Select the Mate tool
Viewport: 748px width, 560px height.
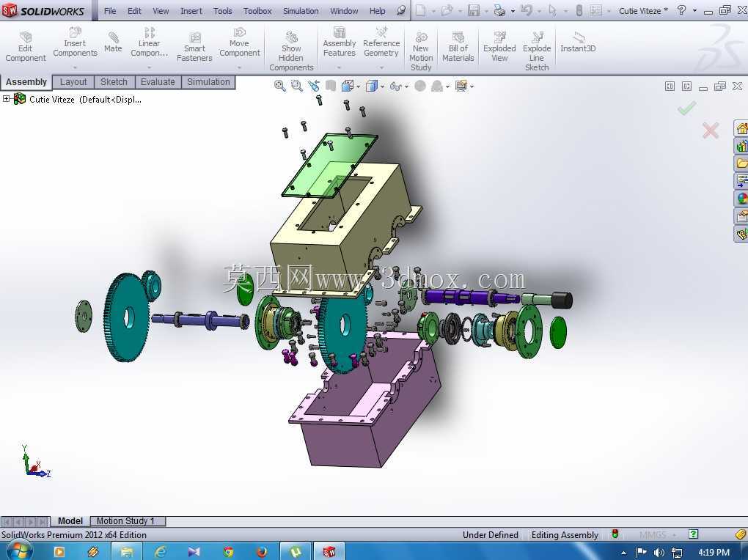tap(113, 42)
